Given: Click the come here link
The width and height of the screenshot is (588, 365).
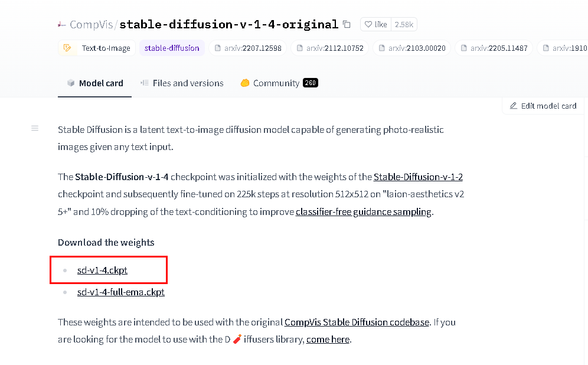Looking at the screenshot, I should (328, 339).
